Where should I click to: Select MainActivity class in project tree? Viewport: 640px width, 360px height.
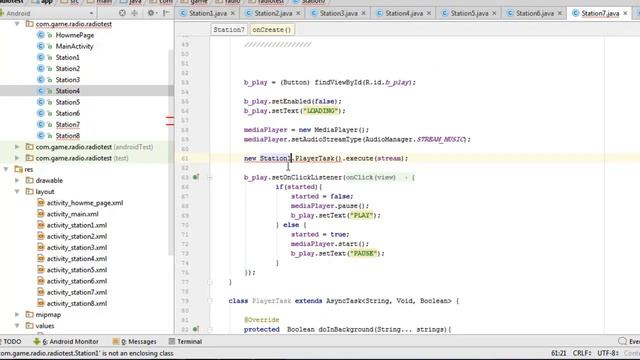click(74, 46)
